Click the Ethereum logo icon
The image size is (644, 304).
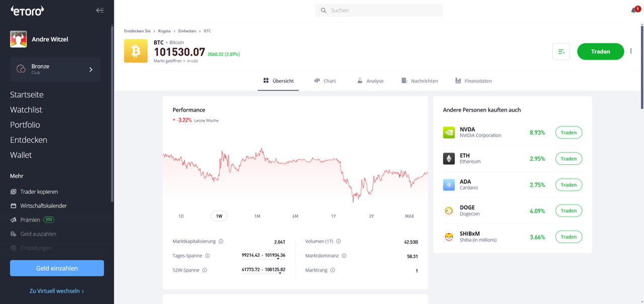pyautogui.click(x=449, y=159)
